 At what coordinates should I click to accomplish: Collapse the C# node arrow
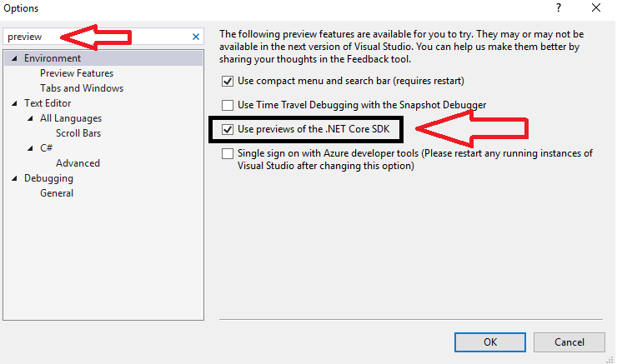pos(30,148)
